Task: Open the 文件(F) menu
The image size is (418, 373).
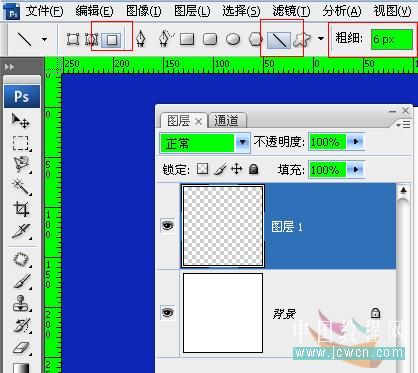Action: [x=44, y=11]
